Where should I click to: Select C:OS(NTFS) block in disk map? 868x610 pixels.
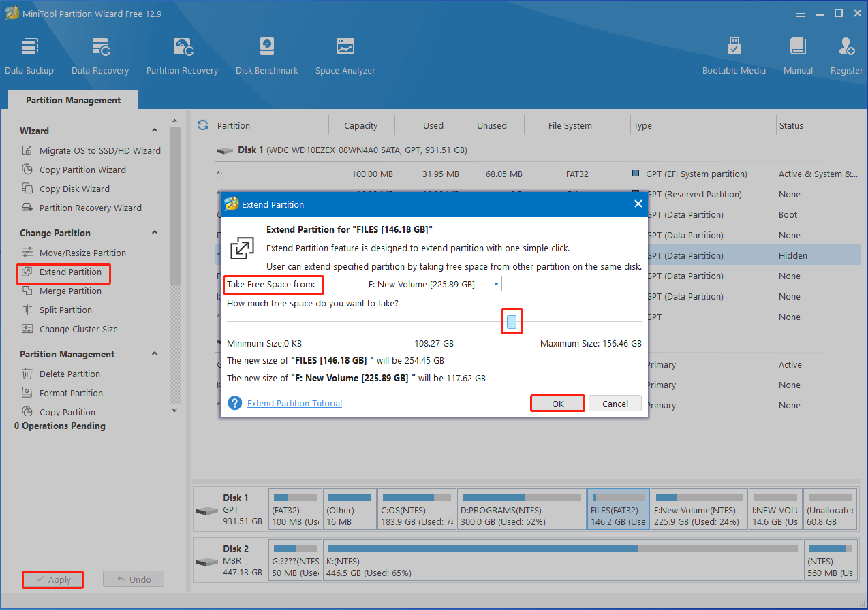(417, 509)
